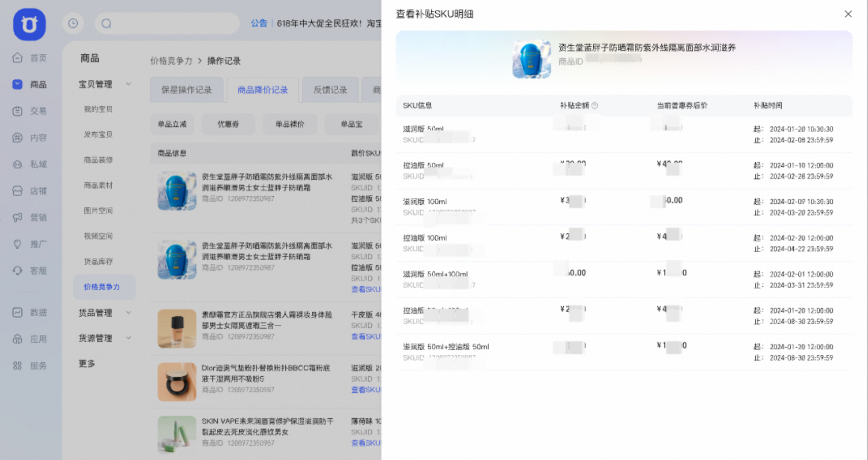Open 视频空间 menu item

98,236
